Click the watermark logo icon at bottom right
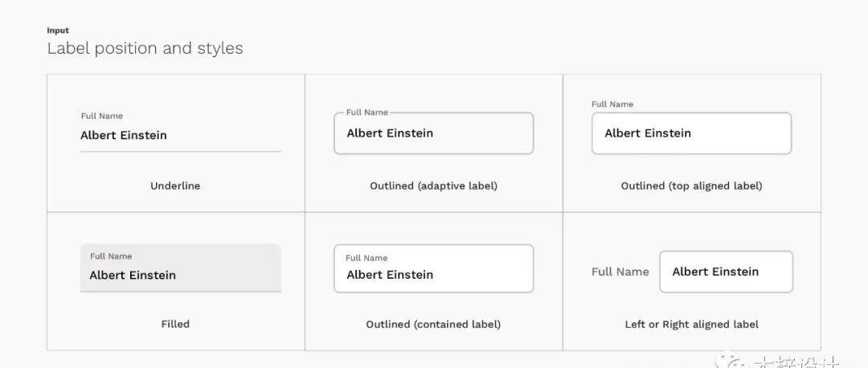The image size is (868, 368). [732, 362]
